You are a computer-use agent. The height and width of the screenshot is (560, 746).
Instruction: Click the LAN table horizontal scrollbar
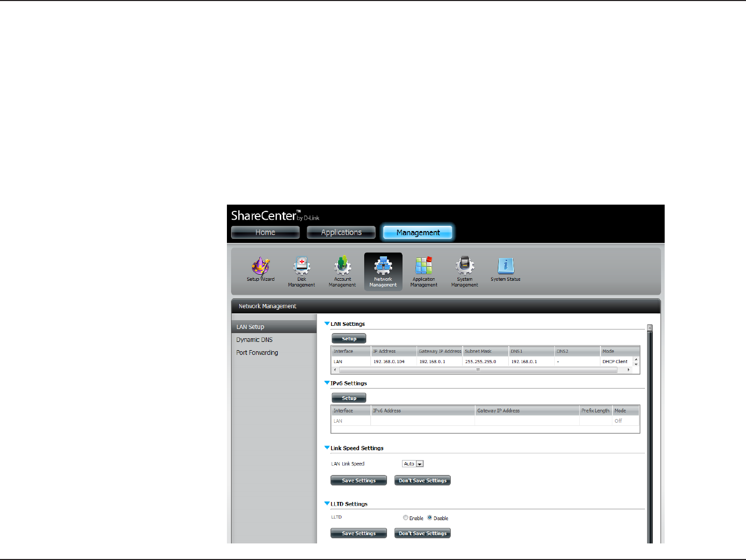[478, 370]
